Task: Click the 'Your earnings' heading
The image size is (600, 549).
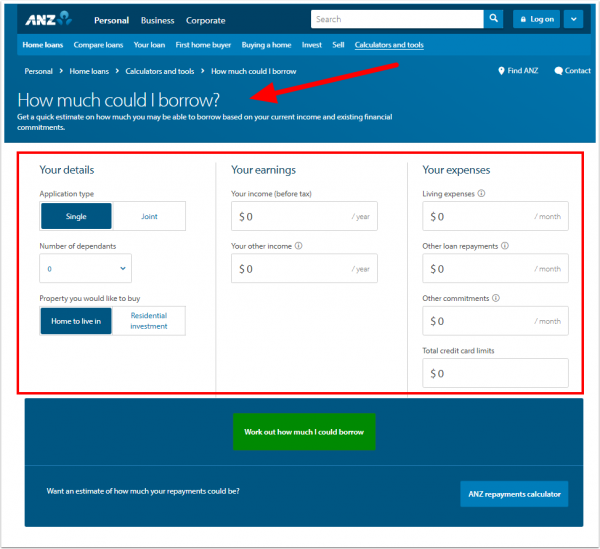Action: pos(263,170)
